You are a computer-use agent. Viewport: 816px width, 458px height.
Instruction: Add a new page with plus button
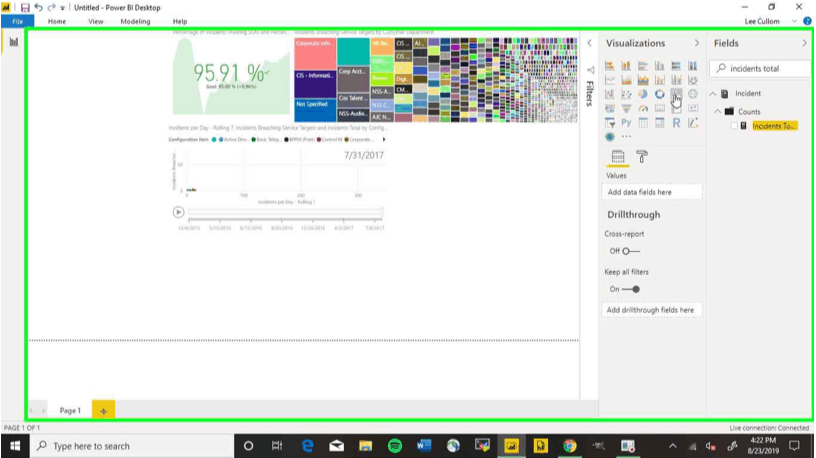pos(103,411)
